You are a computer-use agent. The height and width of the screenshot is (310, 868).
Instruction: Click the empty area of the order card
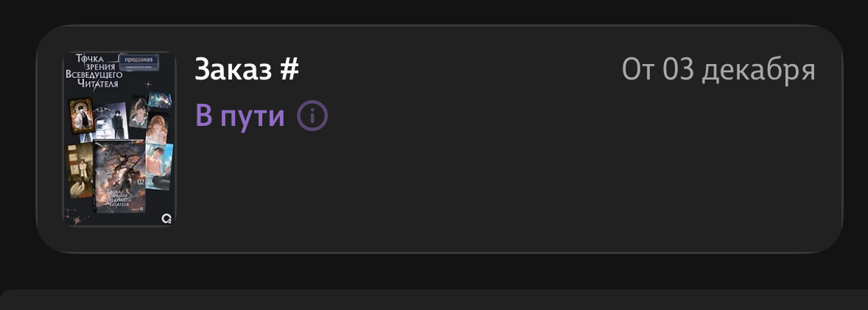(x=516, y=184)
